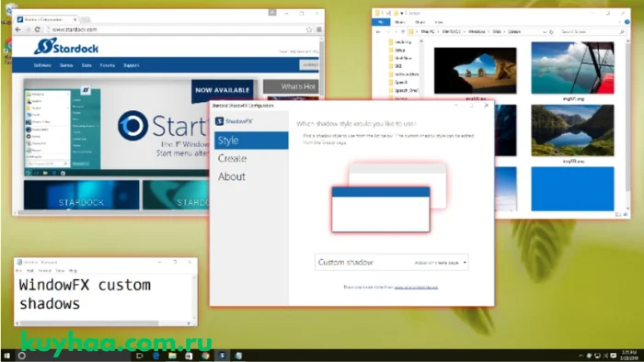Click the Explorer up-one-level arrow
The width and height of the screenshot is (644, 362).
403,31
